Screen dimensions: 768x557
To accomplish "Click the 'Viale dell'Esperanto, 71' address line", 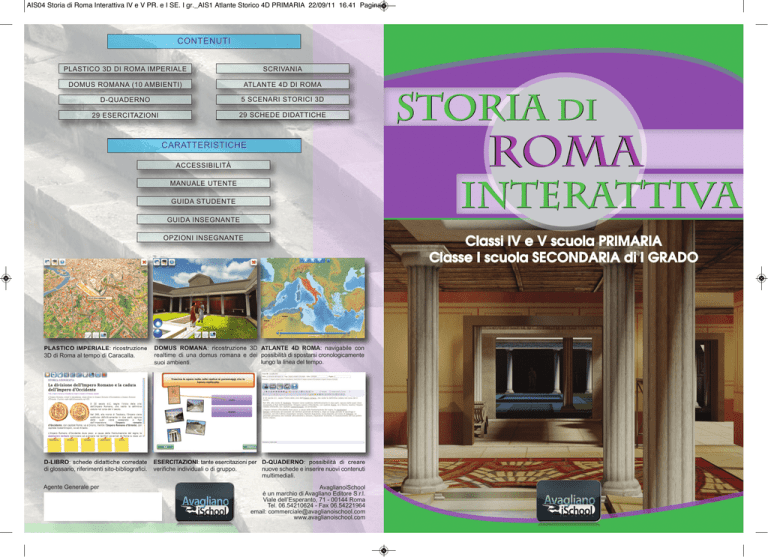I will tap(314, 500).
